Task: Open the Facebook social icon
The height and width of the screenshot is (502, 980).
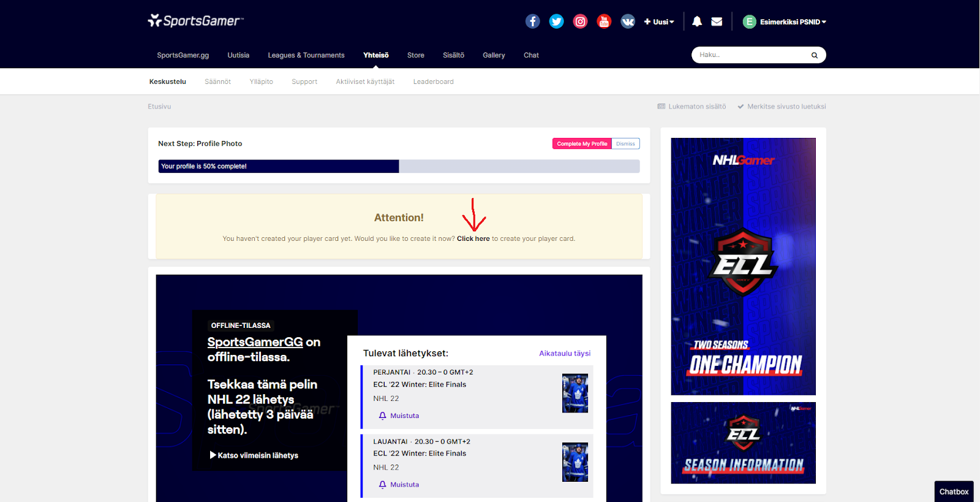Action: point(532,21)
